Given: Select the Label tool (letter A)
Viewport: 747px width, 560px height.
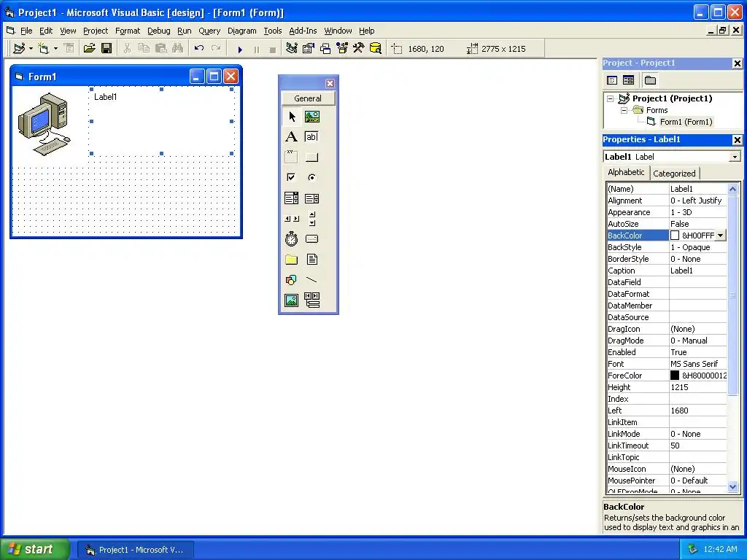Looking at the screenshot, I should (292, 137).
